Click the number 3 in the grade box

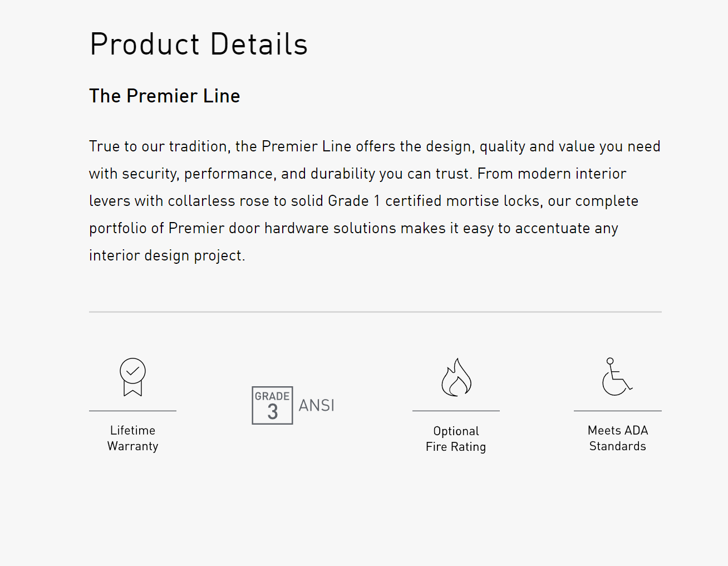tap(272, 412)
